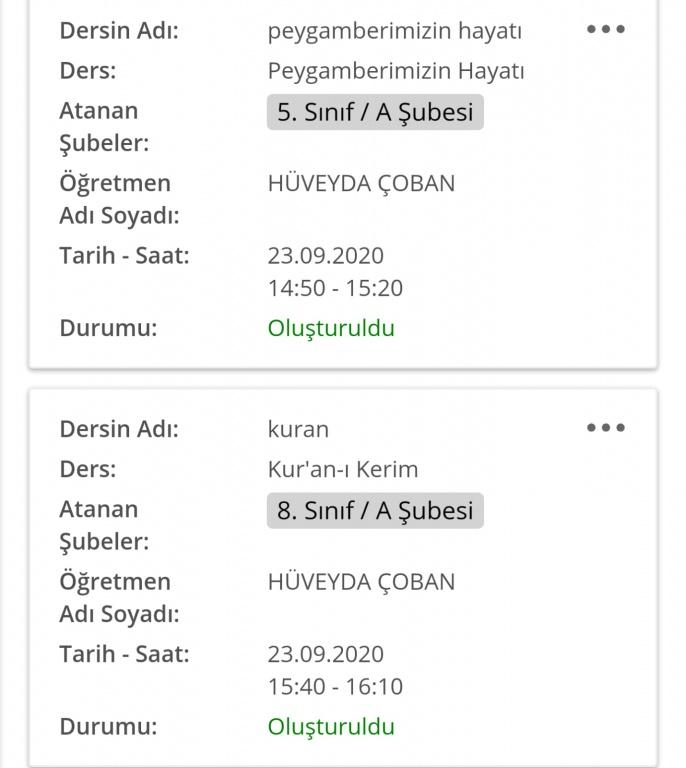Click Oluşturuldu status in the kuran card
The height and width of the screenshot is (768, 686).
click(331, 727)
